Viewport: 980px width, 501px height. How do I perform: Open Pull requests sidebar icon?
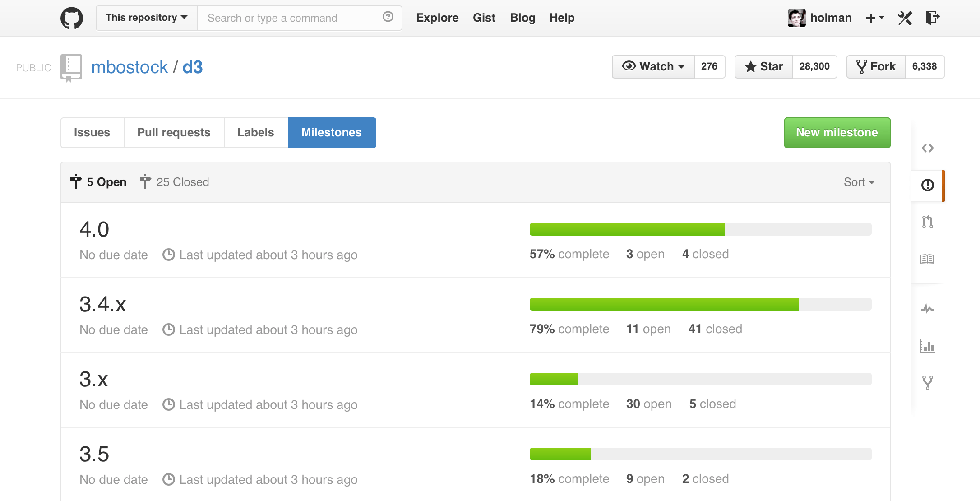pos(927,222)
